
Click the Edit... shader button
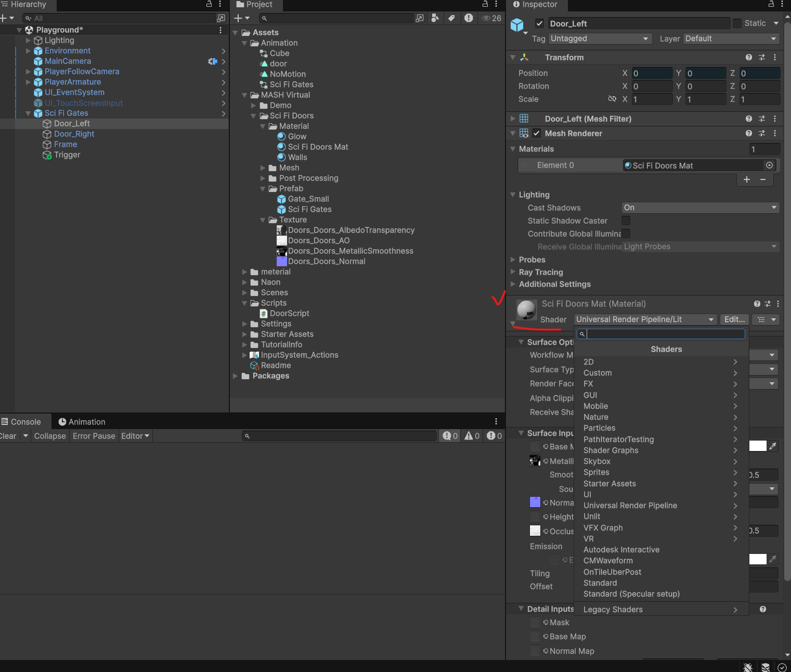734,319
